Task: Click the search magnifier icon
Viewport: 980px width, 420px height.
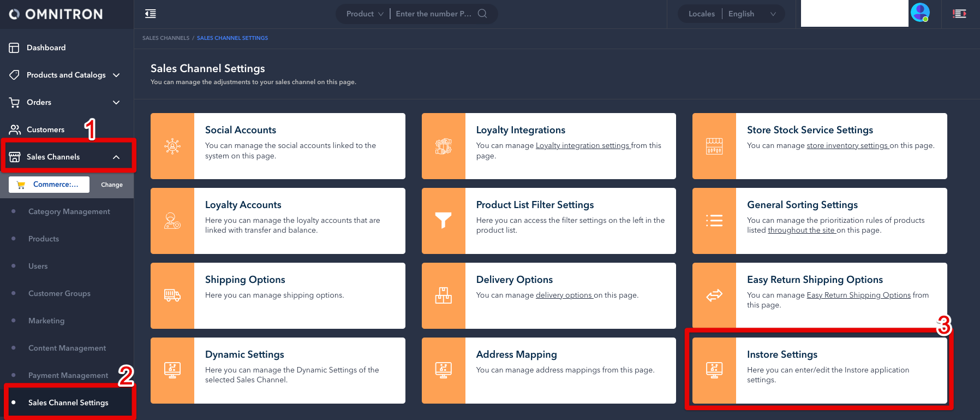Action: [x=482, y=14]
